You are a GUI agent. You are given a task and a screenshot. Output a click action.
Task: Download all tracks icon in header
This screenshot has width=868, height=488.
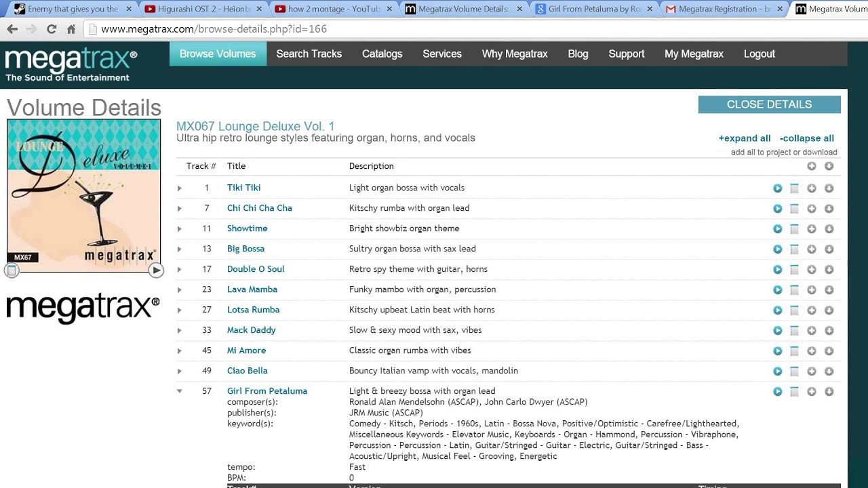829,166
